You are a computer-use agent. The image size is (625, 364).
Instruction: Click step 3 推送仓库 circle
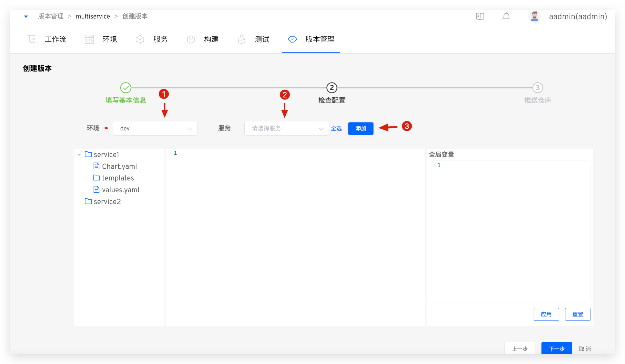point(538,88)
